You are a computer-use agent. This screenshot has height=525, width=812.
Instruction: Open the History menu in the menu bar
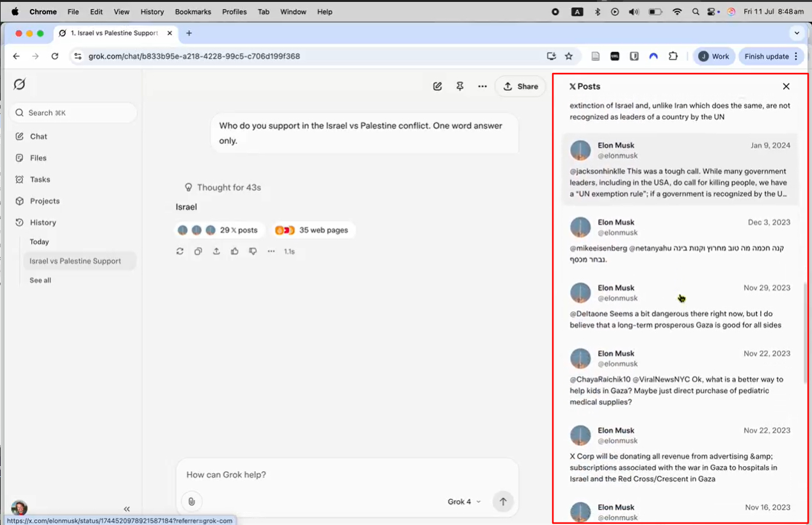[152, 12]
